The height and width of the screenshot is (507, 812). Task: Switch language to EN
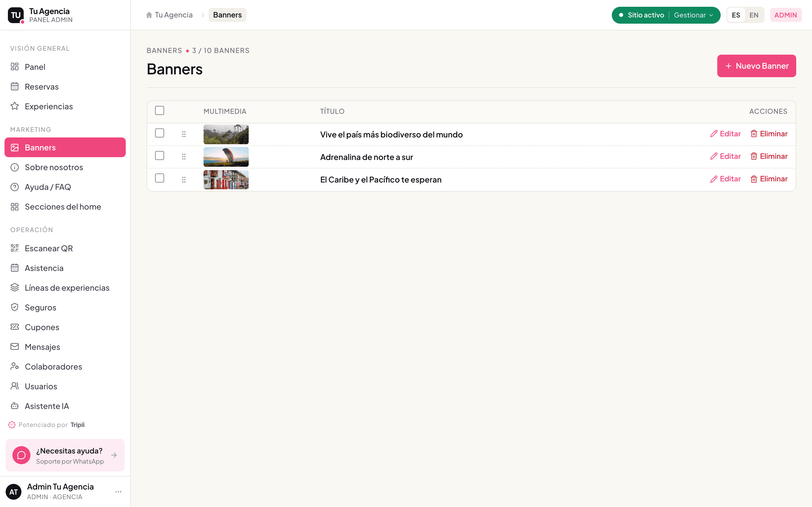point(754,15)
